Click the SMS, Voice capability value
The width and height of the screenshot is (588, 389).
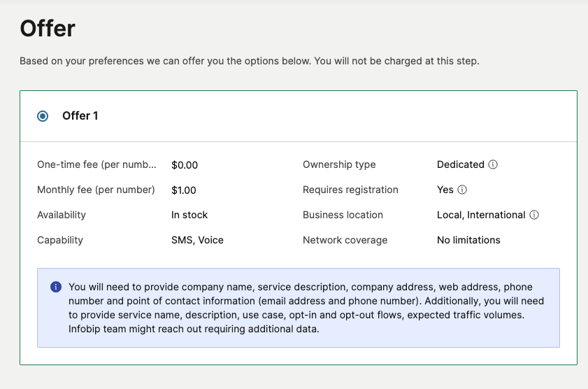pyautogui.click(x=197, y=240)
